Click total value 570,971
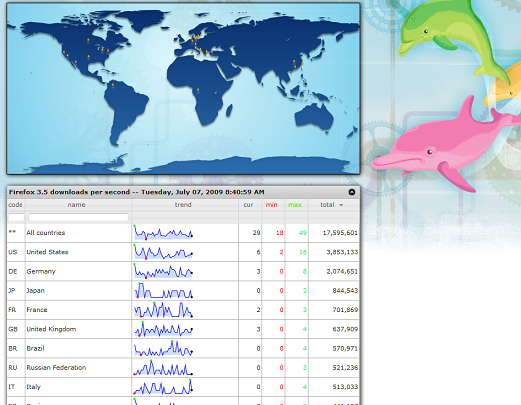This screenshot has height=405, width=521. click(x=345, y=348)
